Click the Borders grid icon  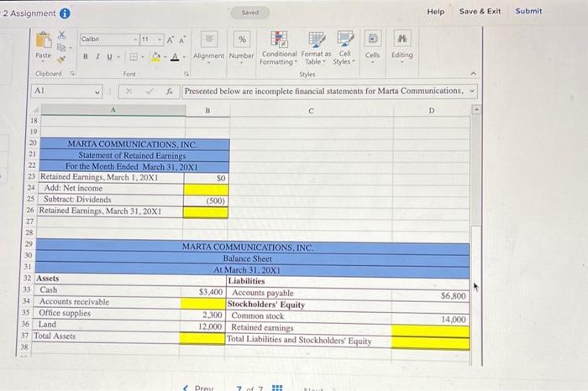coord(133,56)
